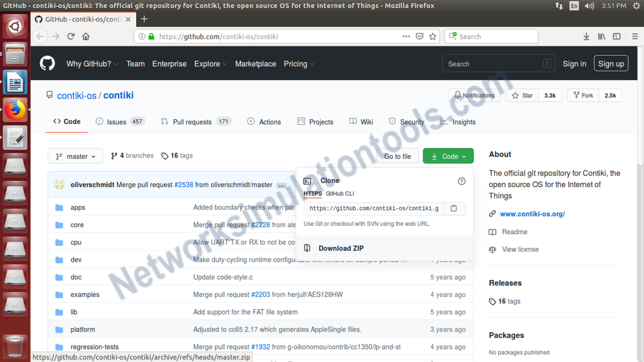Enable Notifications for this repository
The width and height of the screenshot is (644, 362).
[x=474, y=95]
